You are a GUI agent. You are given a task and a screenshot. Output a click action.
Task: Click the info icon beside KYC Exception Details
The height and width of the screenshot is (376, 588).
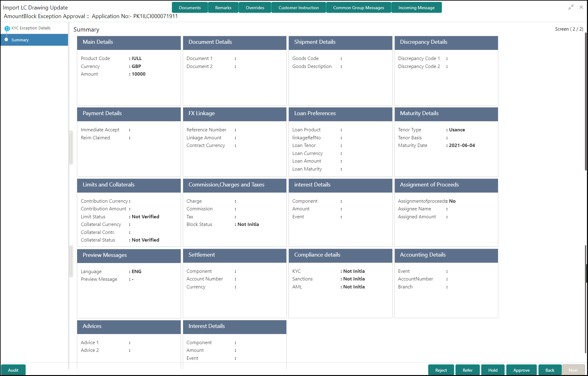point(7,28)
